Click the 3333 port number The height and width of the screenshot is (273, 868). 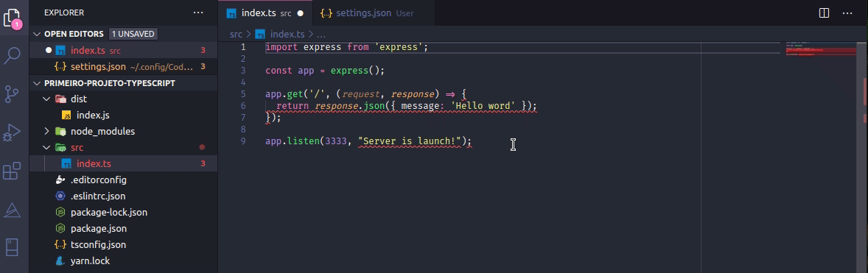coord(336,141)
